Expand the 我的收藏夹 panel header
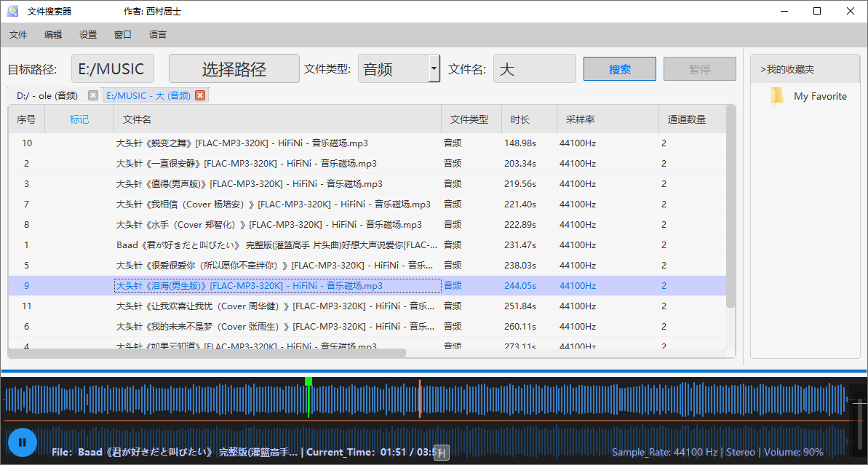 click(x=787, y=69)
